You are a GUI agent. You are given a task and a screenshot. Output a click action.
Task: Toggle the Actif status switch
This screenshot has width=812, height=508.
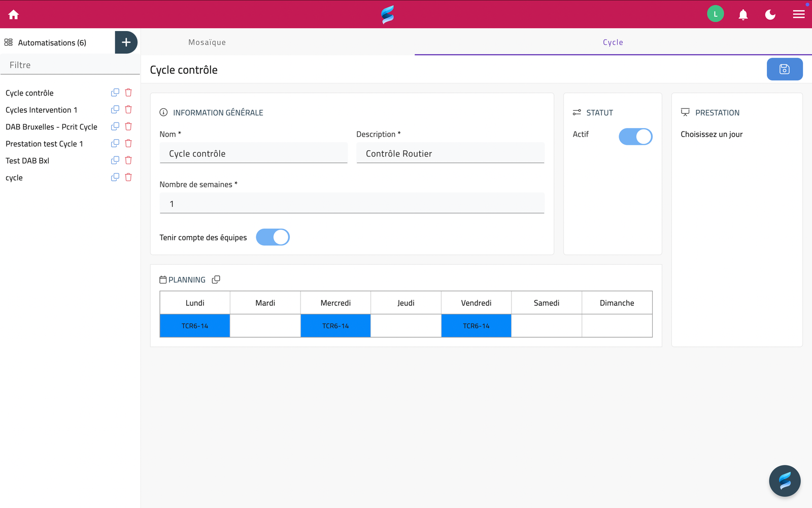pos(635,136)
